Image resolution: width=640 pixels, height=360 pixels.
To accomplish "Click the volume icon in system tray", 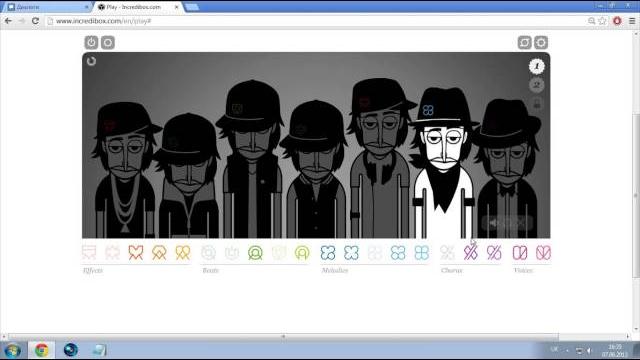I will 590,350.
